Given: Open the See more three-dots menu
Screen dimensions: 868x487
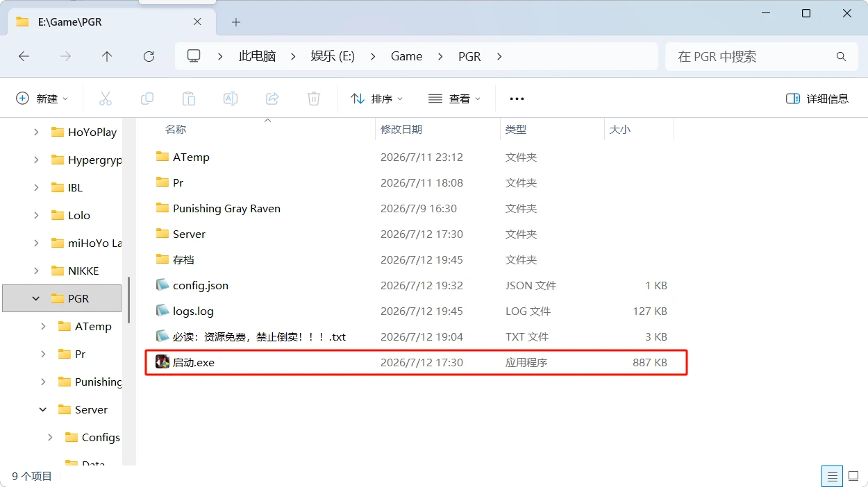Looking at the screenshot, I should coord(517,99).
